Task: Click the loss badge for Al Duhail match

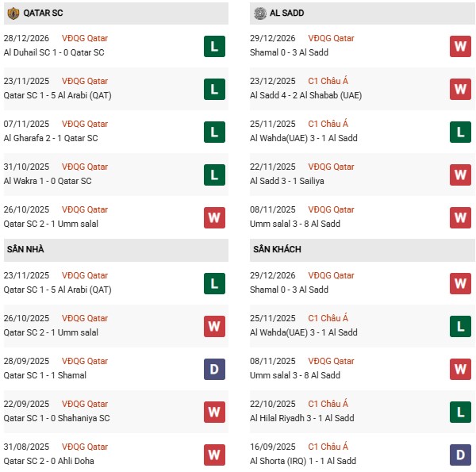Action: click(x=214, y=46)
